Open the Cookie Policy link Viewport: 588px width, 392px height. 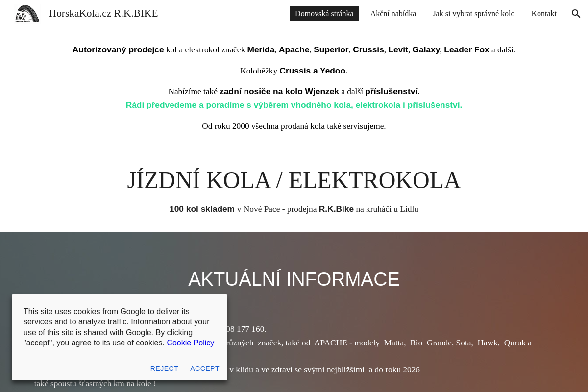pos(190,343)
